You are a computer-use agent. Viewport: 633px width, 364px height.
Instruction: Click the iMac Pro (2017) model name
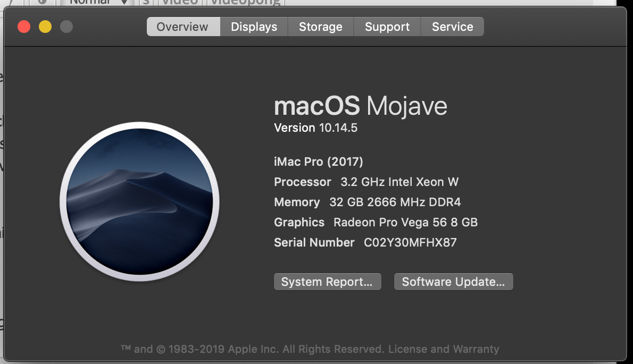pyautogui.click(x=318, y=162)
